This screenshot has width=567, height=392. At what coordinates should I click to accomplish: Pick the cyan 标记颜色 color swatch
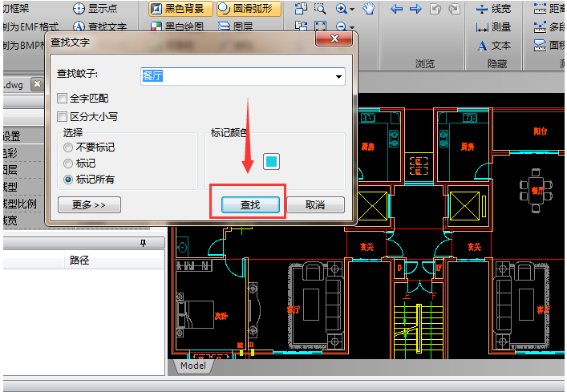pyautogui.click(x=271, y=162)
